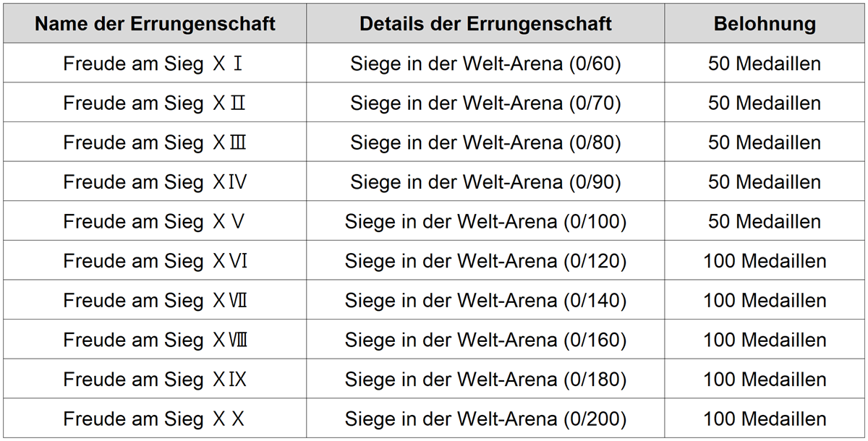Click the 'Name der Errungenschaft' column header
This screenshot has height=441, width=868.
[155, 24]
